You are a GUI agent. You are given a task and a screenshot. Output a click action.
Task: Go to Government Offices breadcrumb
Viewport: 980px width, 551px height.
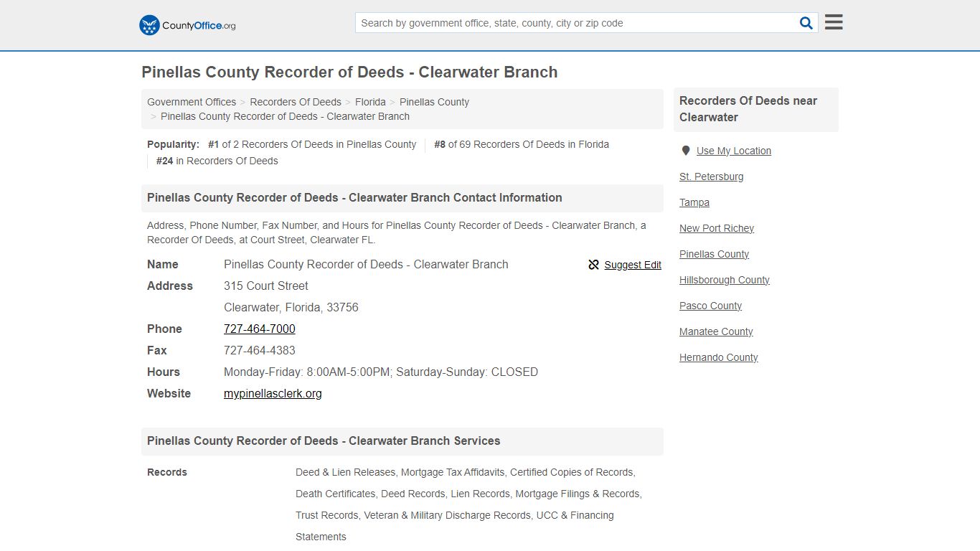pos(192,102)
